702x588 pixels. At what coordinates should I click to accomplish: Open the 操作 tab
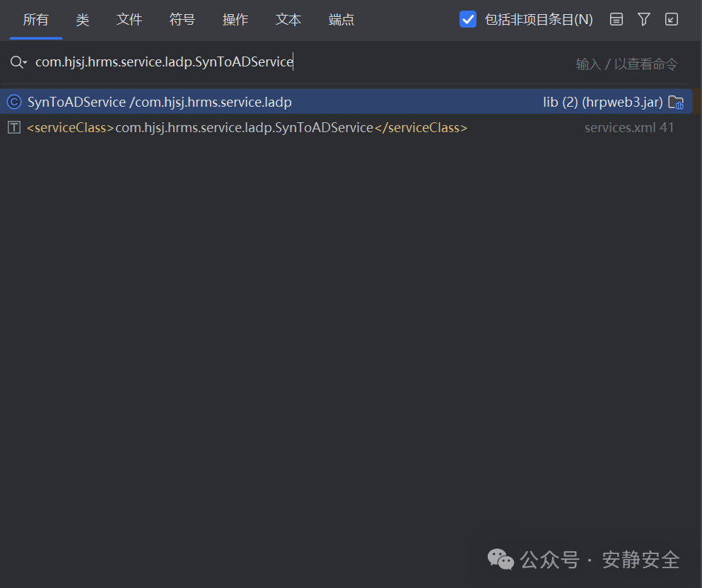point(235,19)
